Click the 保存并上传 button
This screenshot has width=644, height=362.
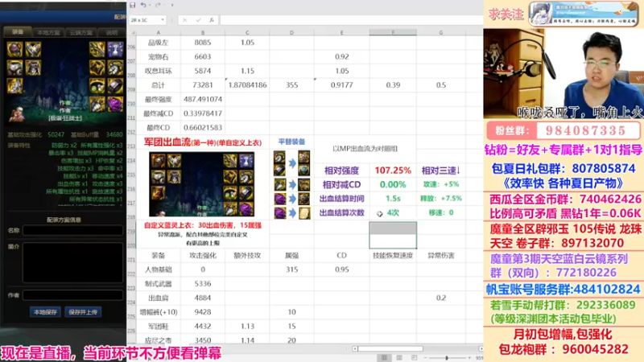tap(83, 312)
